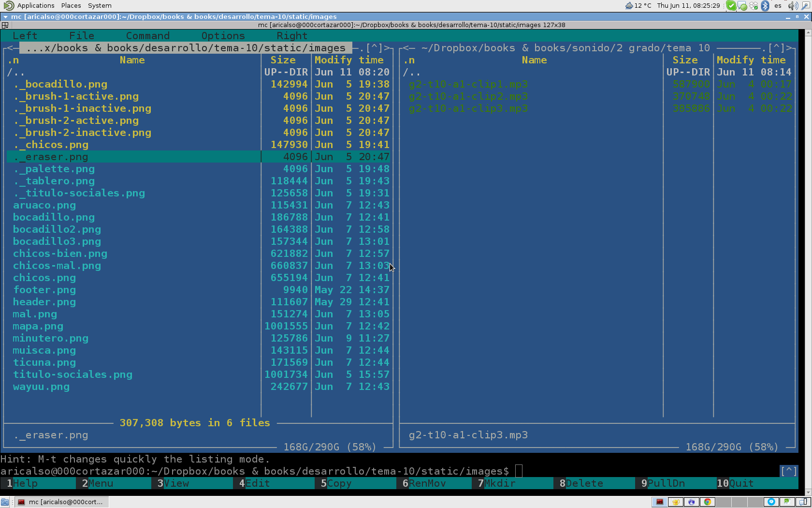
Task: Click the 1 Help function key button
Action: pyautogui.click(x=38, y=483)
